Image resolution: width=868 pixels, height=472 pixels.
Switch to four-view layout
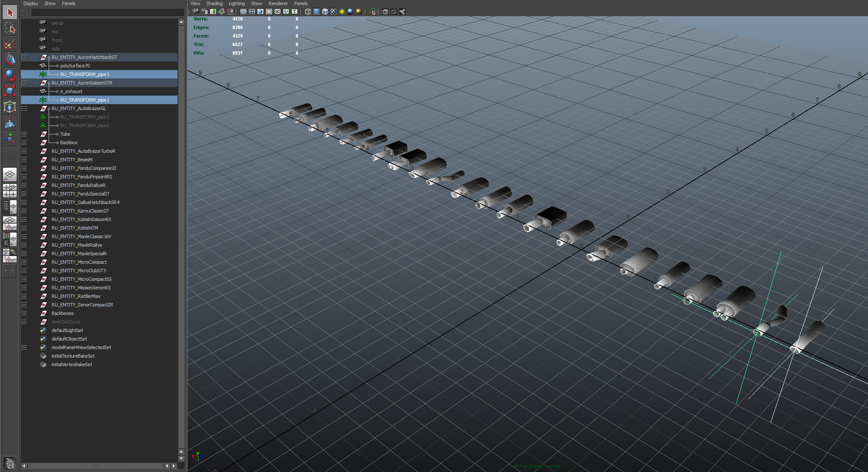point(10,191)
